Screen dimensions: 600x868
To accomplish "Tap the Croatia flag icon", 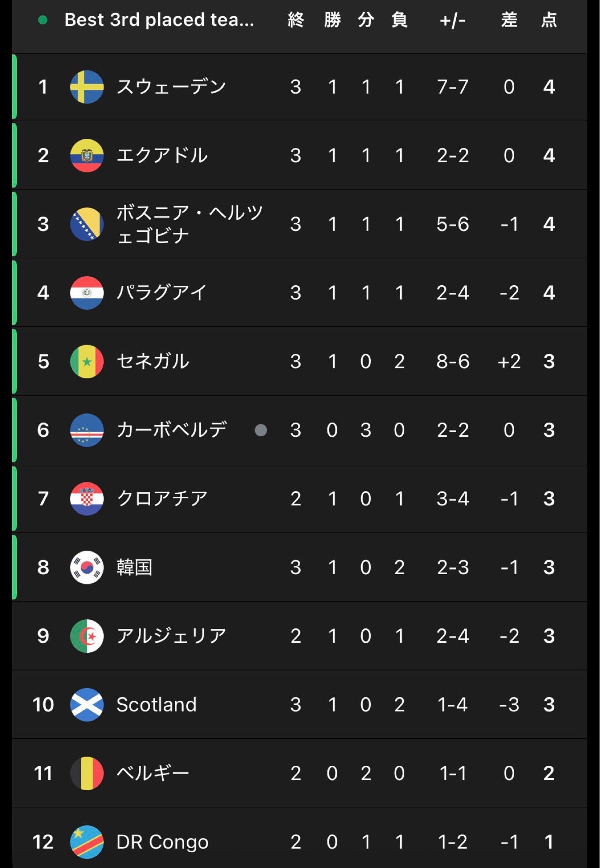I will pos(87,499).
